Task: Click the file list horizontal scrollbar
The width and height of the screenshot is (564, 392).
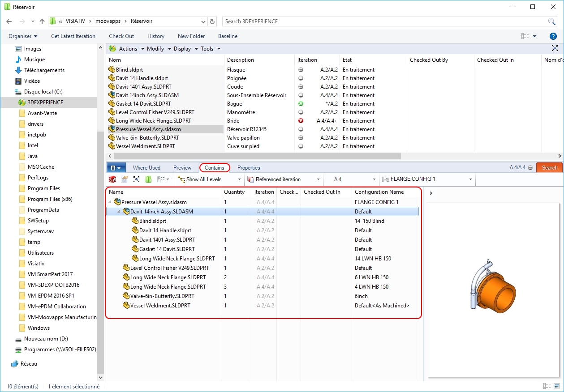Action: pos(257,156)
